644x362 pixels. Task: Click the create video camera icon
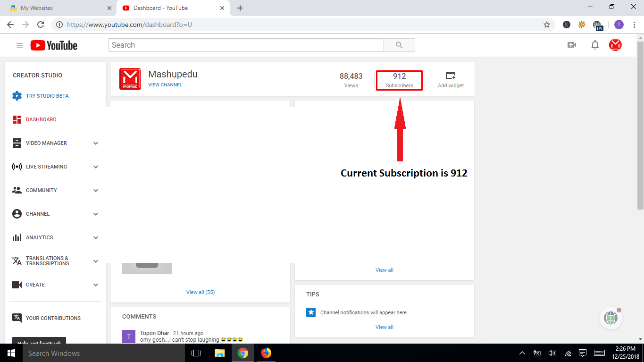point(571,45)
